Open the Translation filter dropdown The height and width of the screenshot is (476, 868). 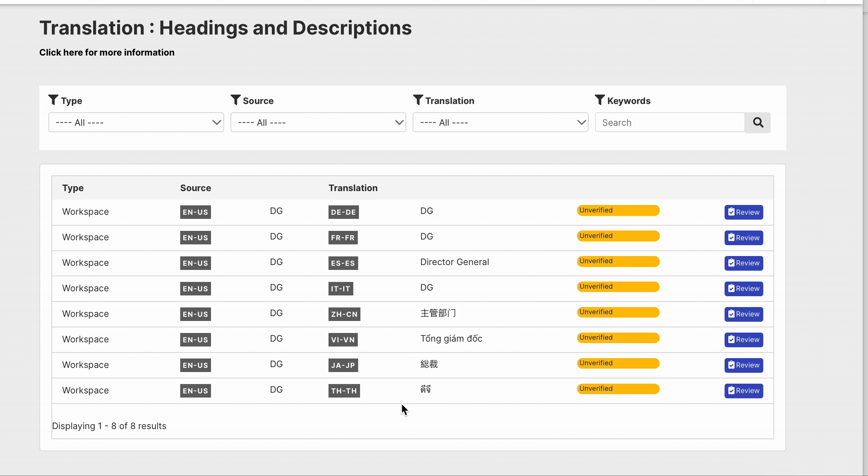pyautogui.click(x=500, y=122)
